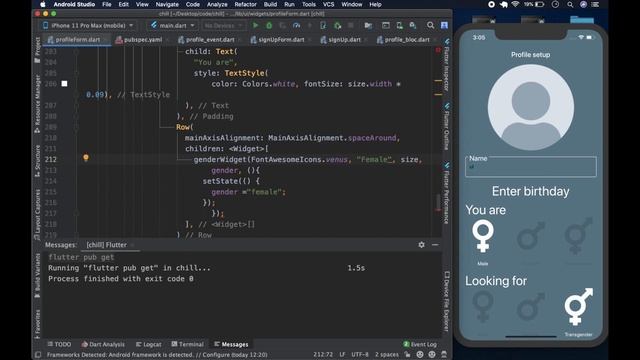Open Messages panel settings gear
The image size is (640, 360).
pyautogui.click(x=421, y=244)
